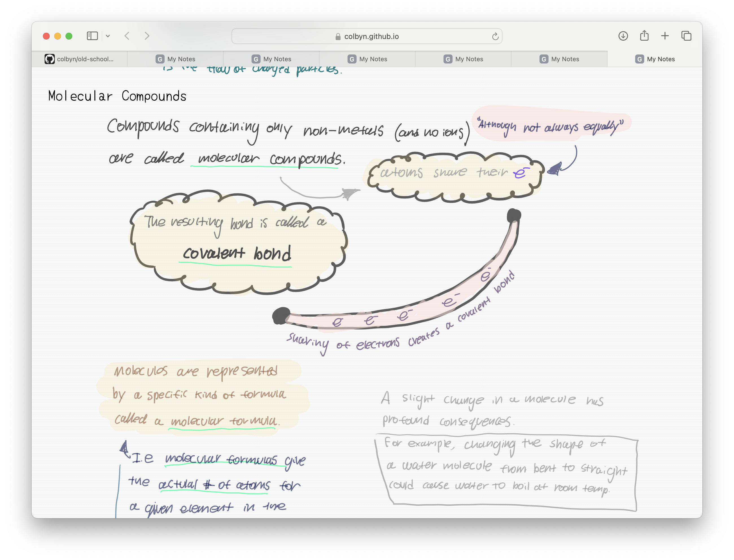
Task: Show the tab overview grid
Action: (686, 36)
